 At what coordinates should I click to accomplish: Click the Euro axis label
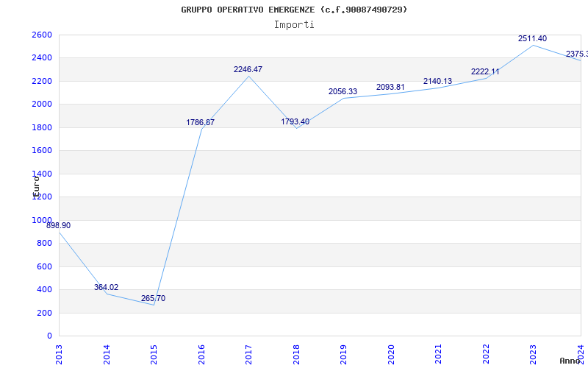[x=36, y=186]
